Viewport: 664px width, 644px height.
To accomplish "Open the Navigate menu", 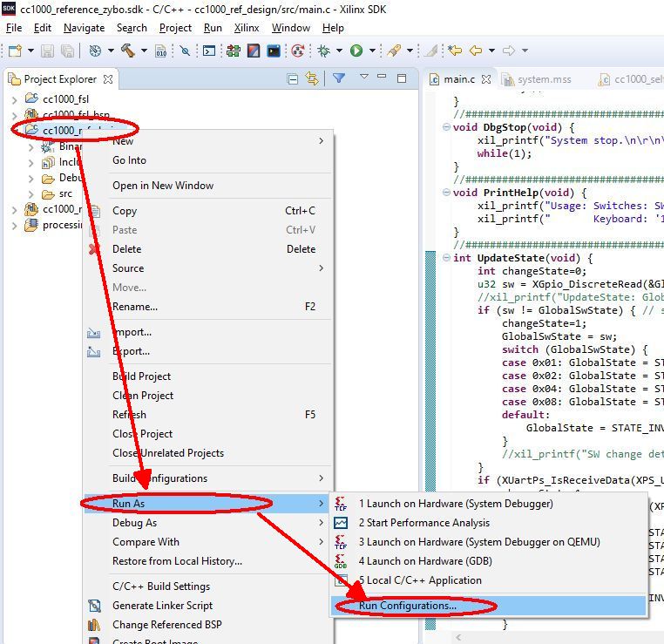I will [84, 28].
